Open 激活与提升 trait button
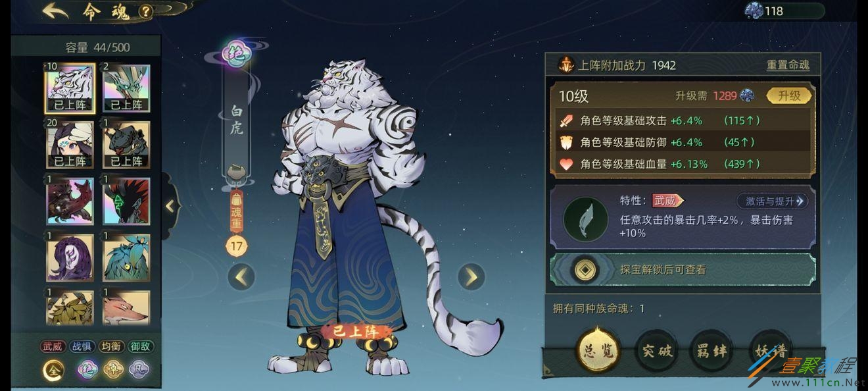This screenshot has height=391, width=868. click(772, 201)
